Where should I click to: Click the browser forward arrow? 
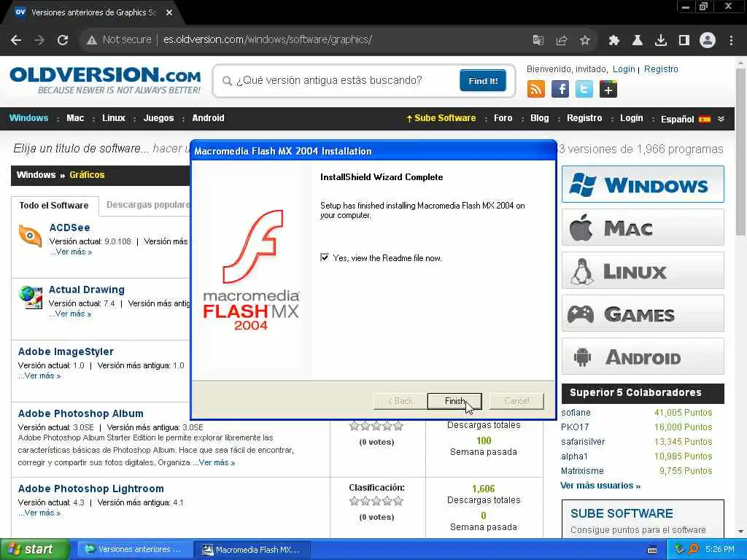39,40
